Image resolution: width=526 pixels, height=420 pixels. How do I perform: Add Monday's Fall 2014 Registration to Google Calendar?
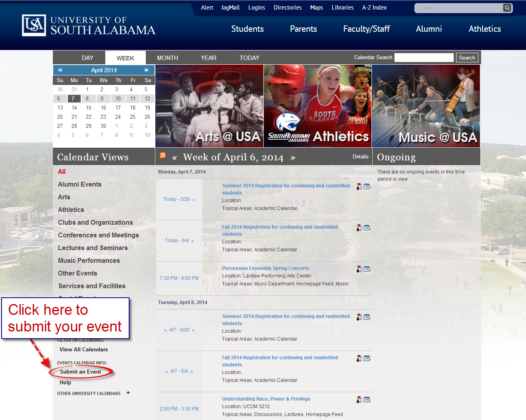[367, 228]
